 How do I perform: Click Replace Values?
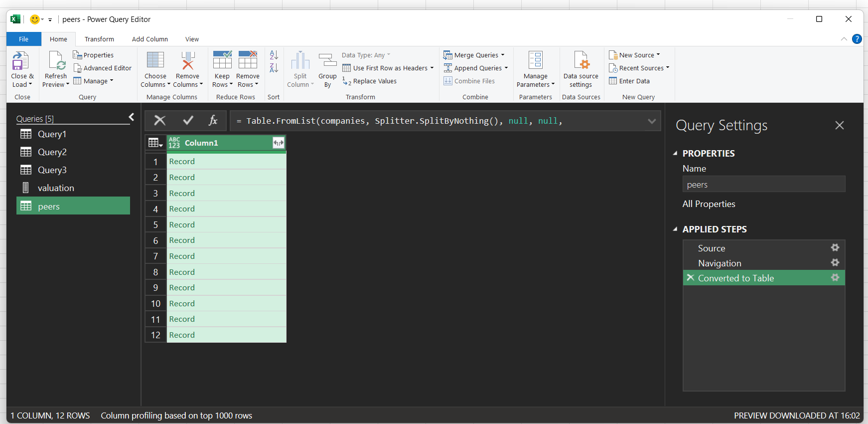(370, 81)
